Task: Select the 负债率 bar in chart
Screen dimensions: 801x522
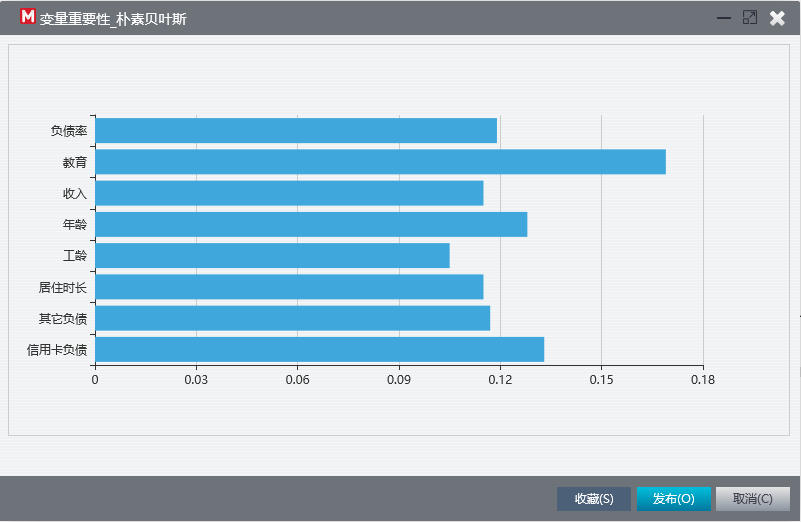Action: 296,131
